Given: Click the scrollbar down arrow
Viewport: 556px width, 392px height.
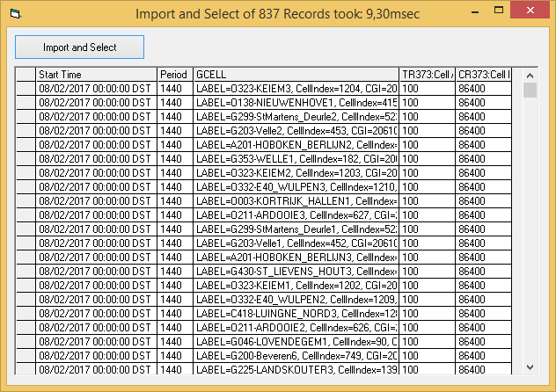Looking at the screenshot, I should point(530,367).
